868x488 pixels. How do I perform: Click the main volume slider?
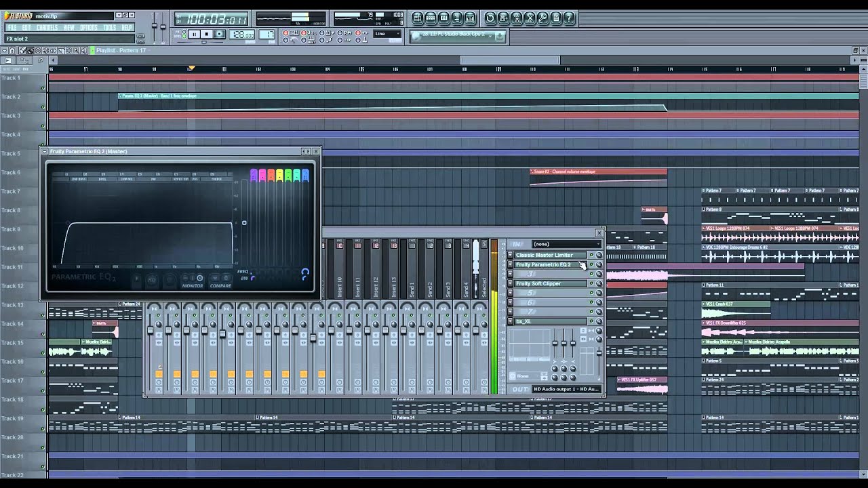154,25
